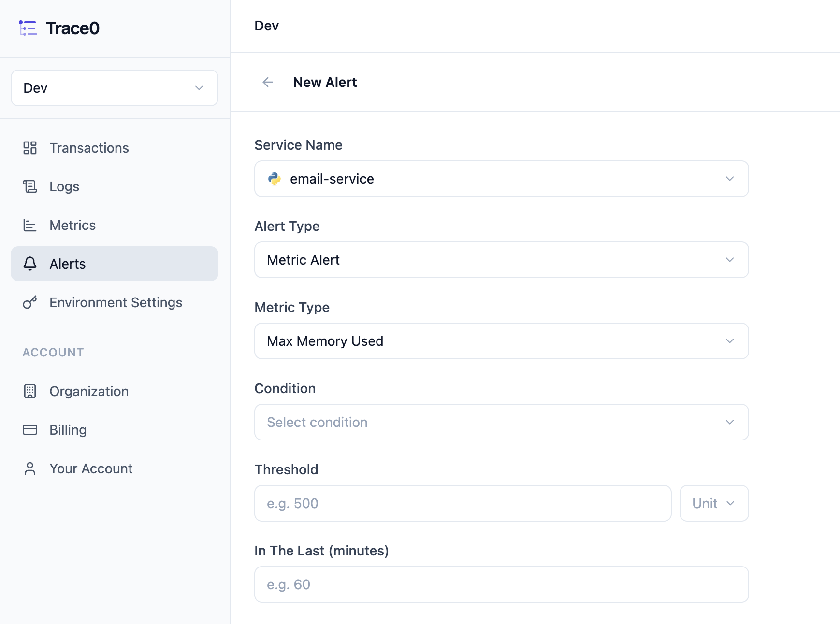Focus the In The Last minutes field
840x624 pixels.
coord(502,584)
